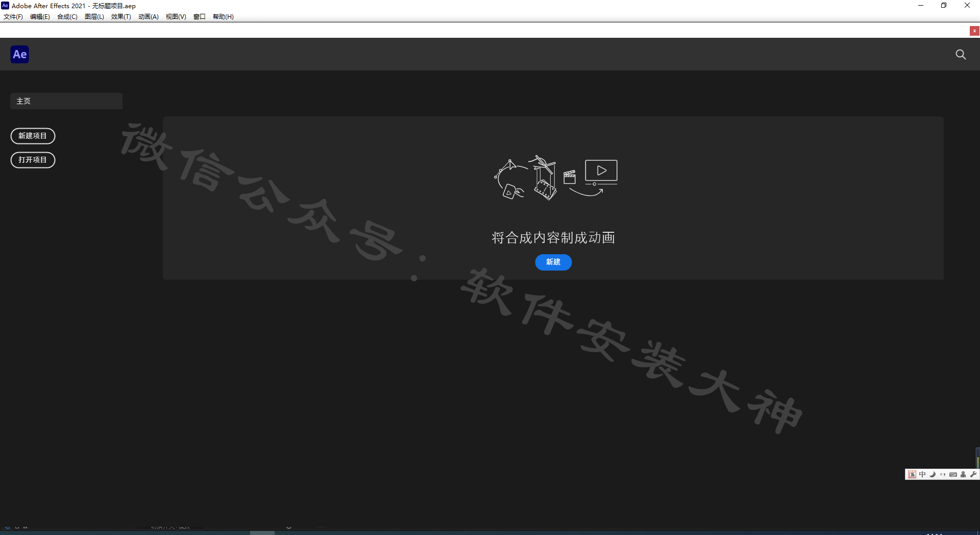Image resolution: width=980 pixels, height=535 pixels.
Task: Minimize the After Effects window
Action: coord(921,6)
